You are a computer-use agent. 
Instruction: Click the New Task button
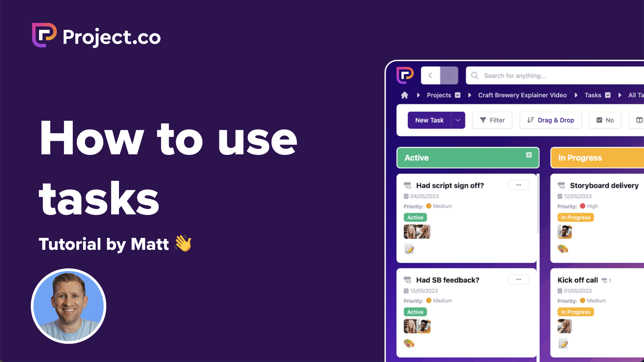pos(429,120)
